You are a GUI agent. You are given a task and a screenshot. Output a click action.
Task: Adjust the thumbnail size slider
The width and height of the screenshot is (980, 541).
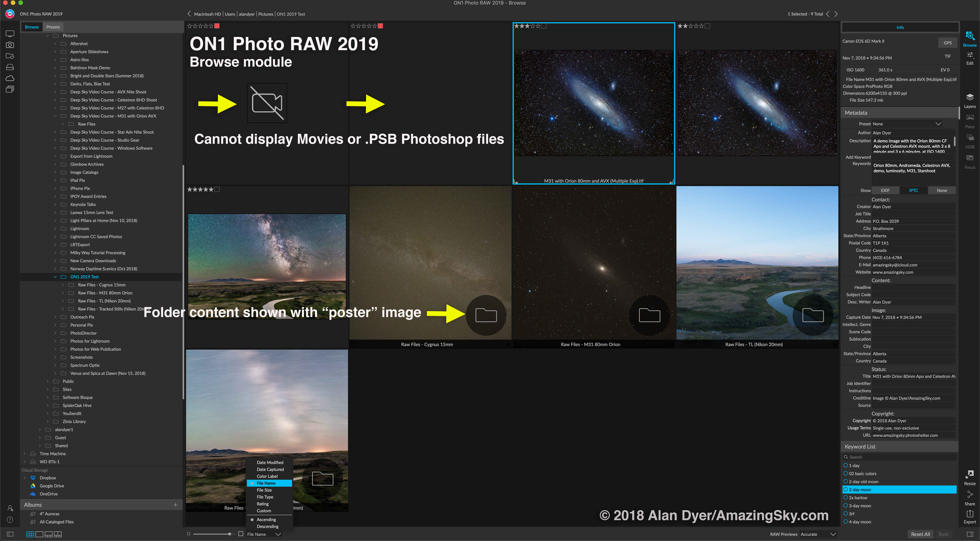click(x=229, y=534)
